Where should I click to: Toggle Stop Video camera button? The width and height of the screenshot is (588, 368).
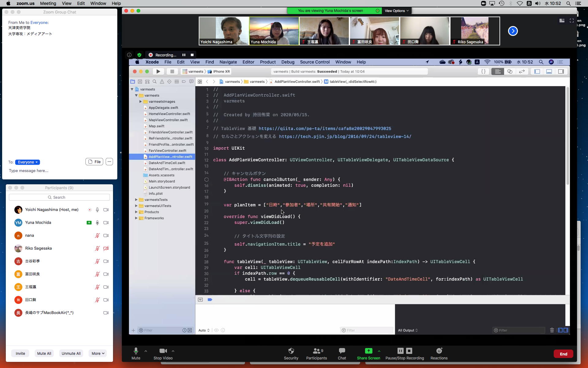163,351
